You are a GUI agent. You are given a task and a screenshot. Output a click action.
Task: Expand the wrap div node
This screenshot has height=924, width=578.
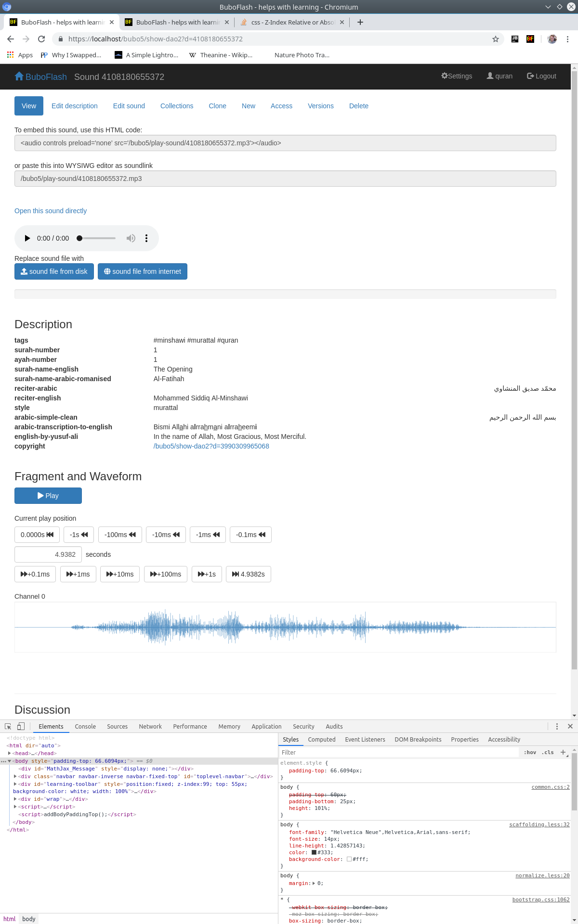click(15, 799)
